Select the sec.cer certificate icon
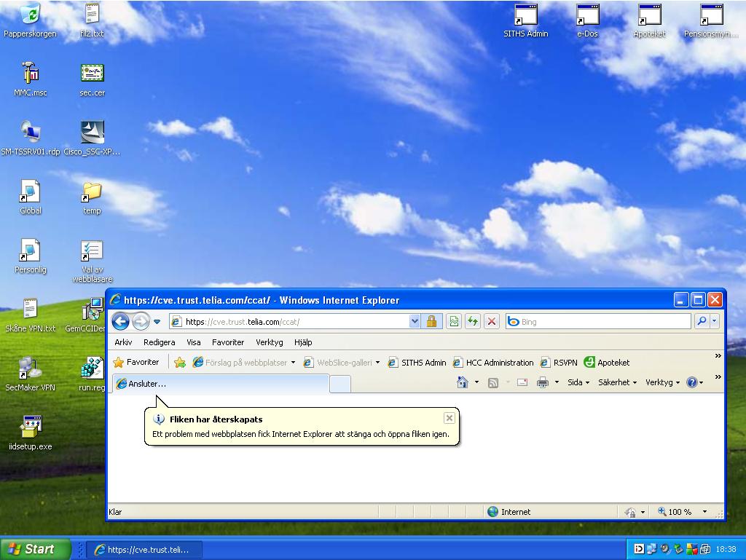Screen dimensions: 746x560 point(93,79)
